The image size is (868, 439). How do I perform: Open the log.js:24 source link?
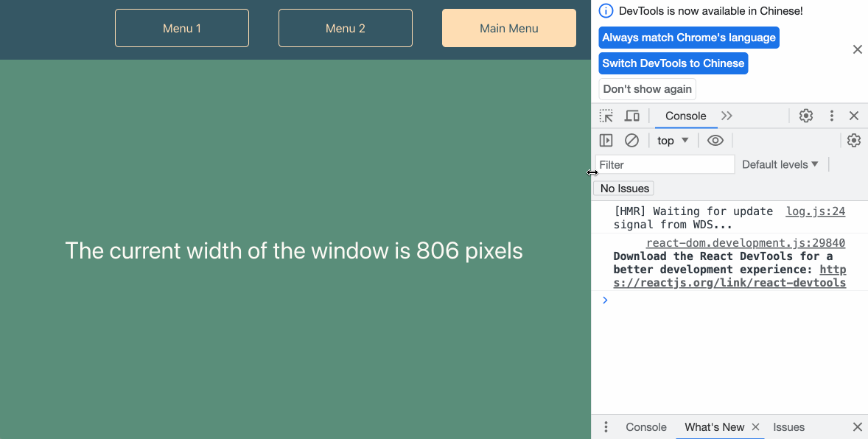click(815, 211)
